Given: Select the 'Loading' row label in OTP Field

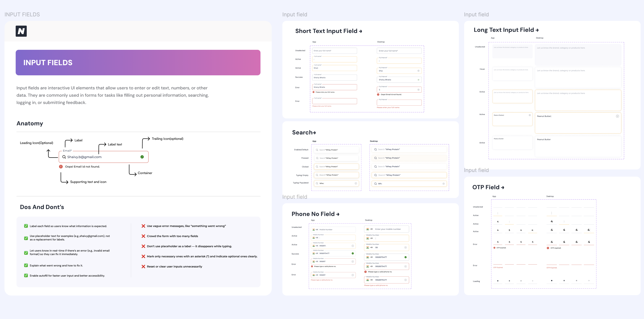Looking at the screenshot, I should pos(476,281).
